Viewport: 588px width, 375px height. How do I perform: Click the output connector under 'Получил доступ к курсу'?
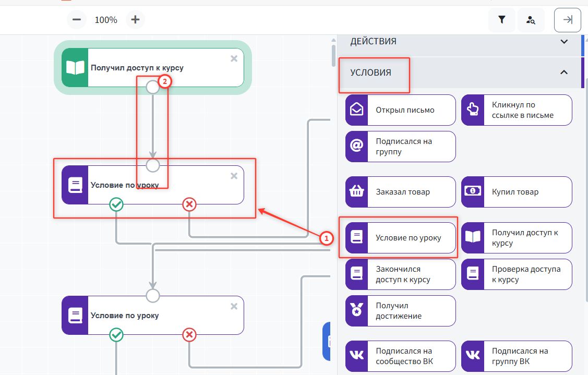152,87
